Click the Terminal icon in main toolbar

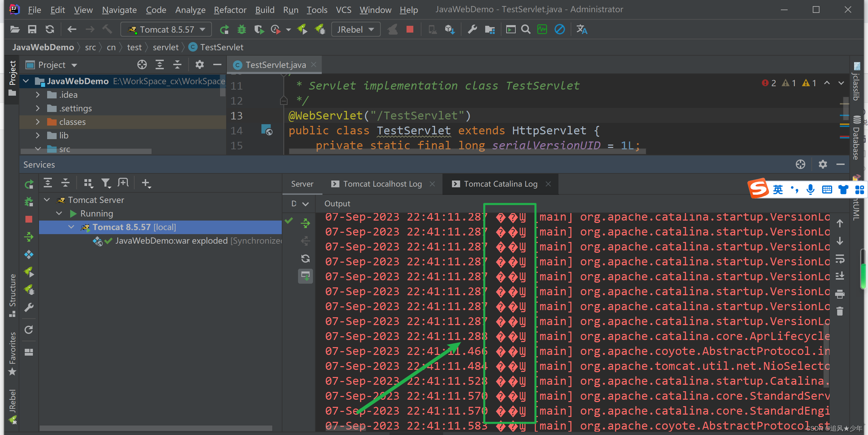tap(511, 30)
